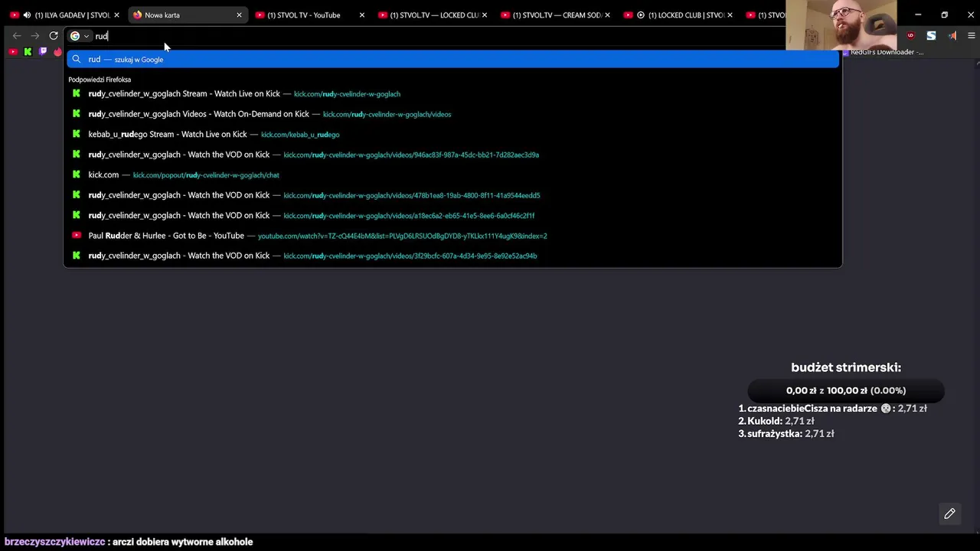Go back with the back arrow
Screen dimensions: 980x551
17,36
